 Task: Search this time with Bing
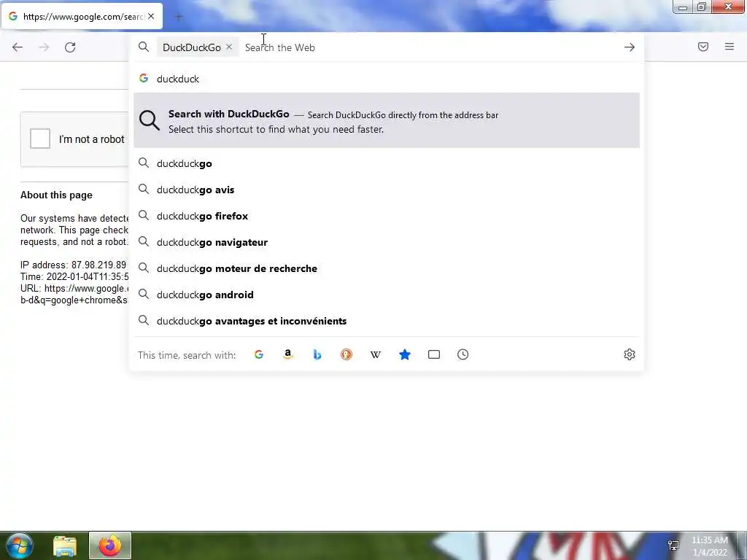coord(317,354)
